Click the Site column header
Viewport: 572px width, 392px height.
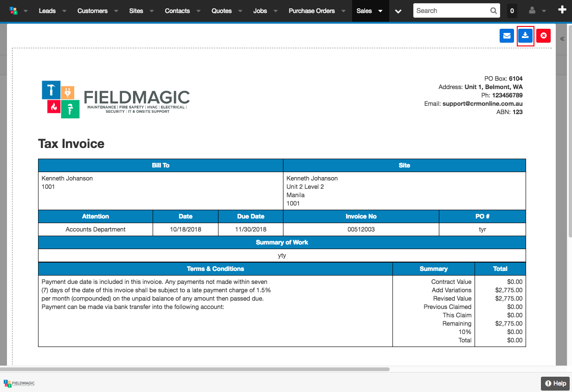(405, 165)
